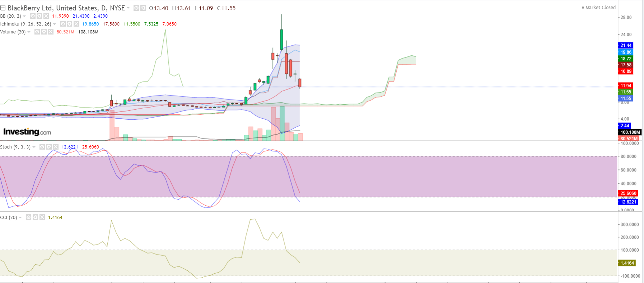Hide the Volume (20) indicator

coord(37,32)
